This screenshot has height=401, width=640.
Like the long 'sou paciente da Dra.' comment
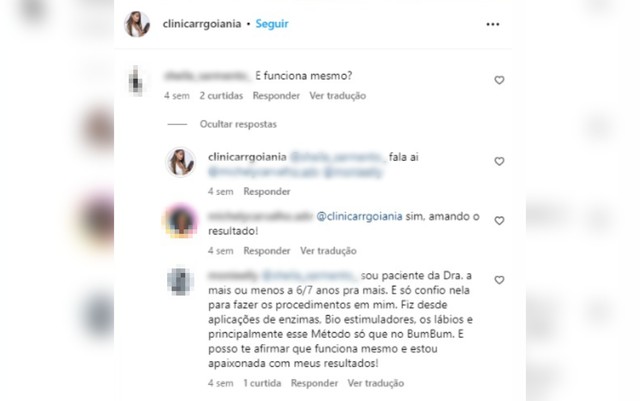click(499, 280)
